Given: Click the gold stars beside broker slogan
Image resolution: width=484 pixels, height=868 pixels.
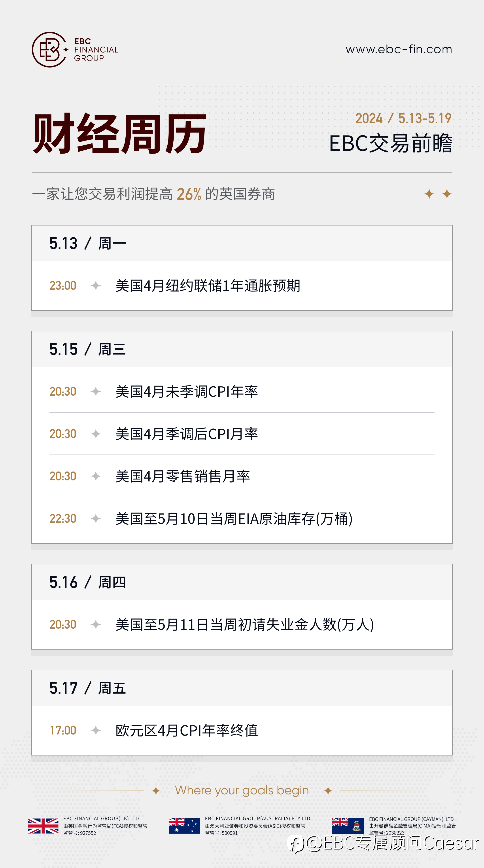Looking at the screenshot, I should click(x=438, y=194).
